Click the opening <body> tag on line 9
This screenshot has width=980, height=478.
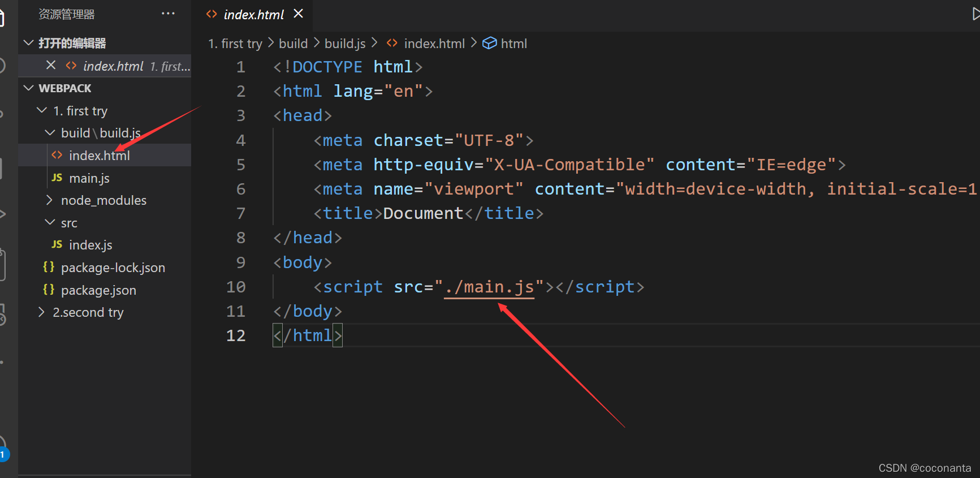(303, 262)
